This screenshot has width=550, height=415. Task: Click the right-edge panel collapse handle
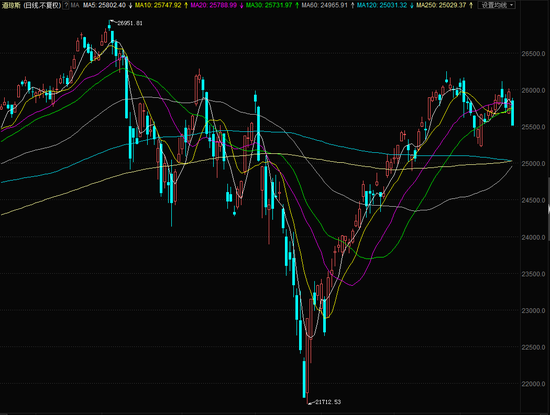[x=548, y=209]
